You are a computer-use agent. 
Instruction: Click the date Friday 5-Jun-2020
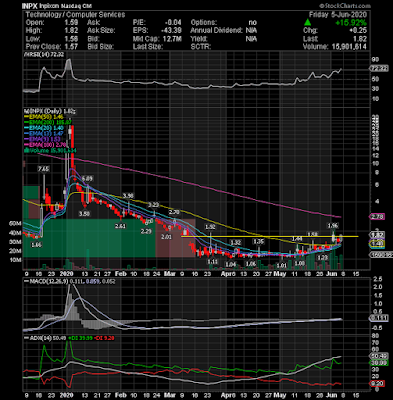click(x=338, y=15)
